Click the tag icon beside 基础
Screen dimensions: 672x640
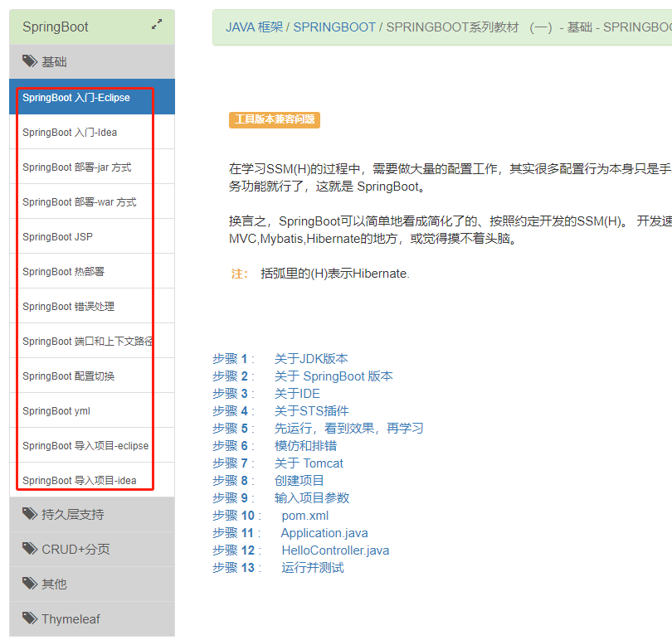point(30,61)
